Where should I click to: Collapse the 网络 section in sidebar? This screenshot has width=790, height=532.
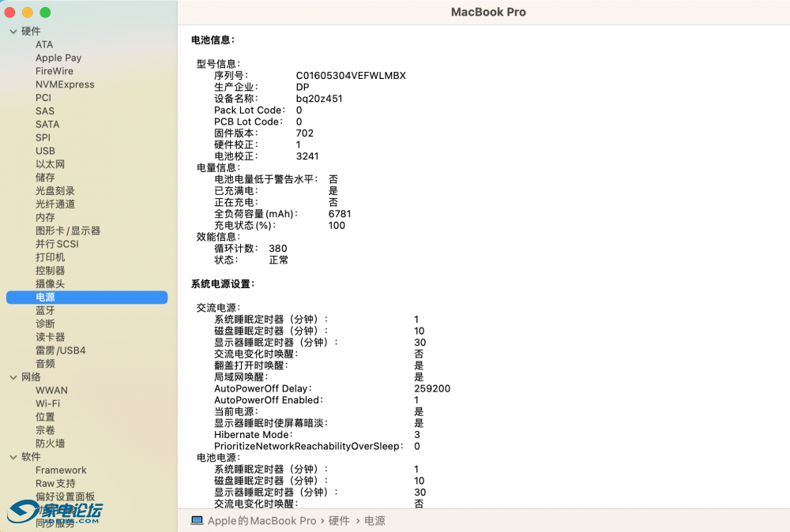click(13, 377)
